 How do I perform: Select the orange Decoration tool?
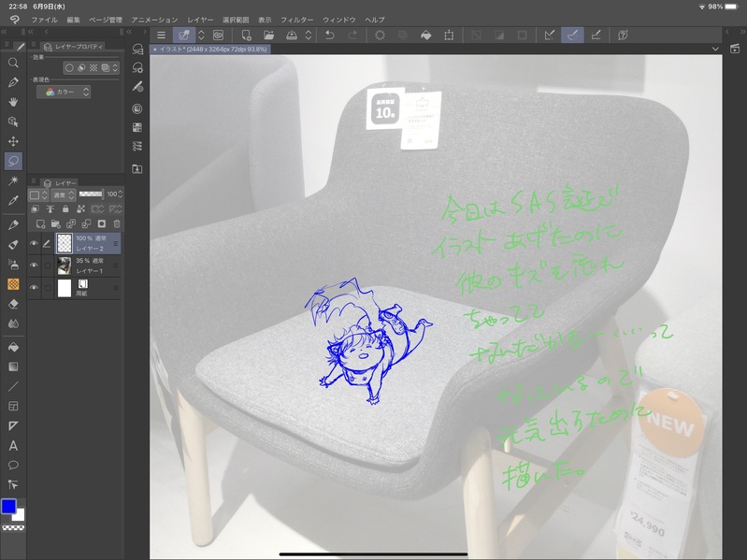pos(13,284)
